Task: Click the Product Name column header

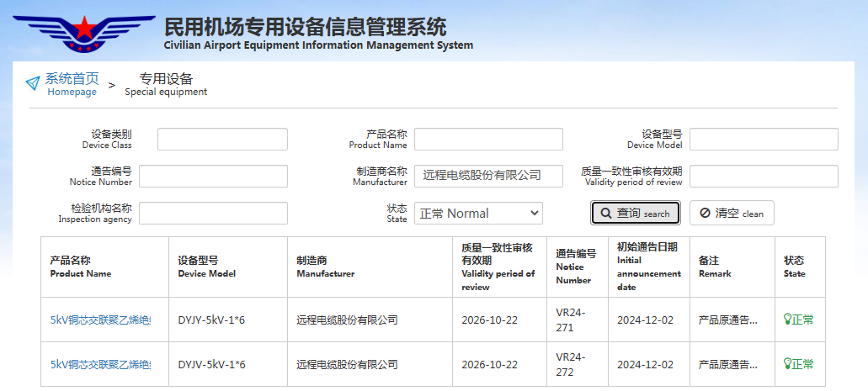Action: pos(104,267)
